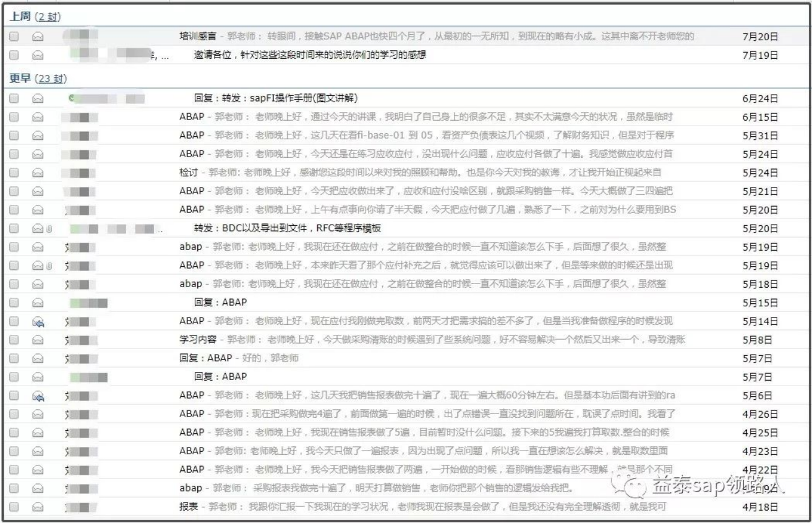Click envelope icon in 5月15日 回复 row
812x523 pixels.
point(38,303)
